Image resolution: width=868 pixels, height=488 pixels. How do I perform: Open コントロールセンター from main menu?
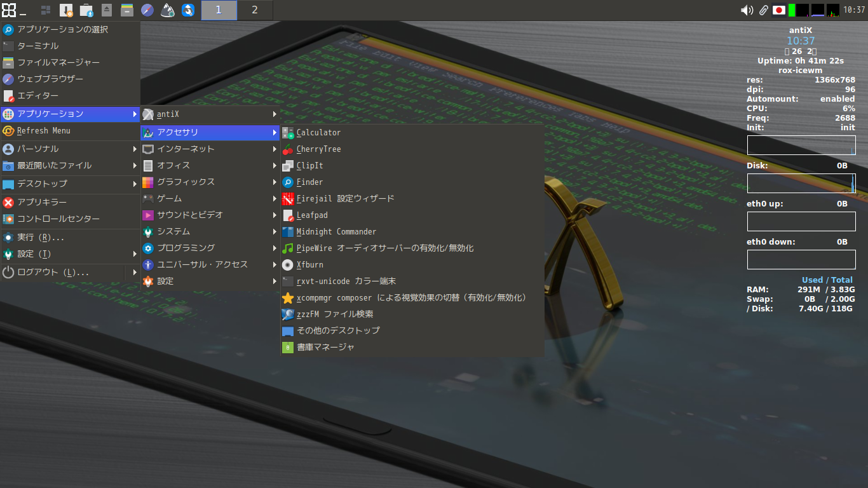tap(70, 219)
